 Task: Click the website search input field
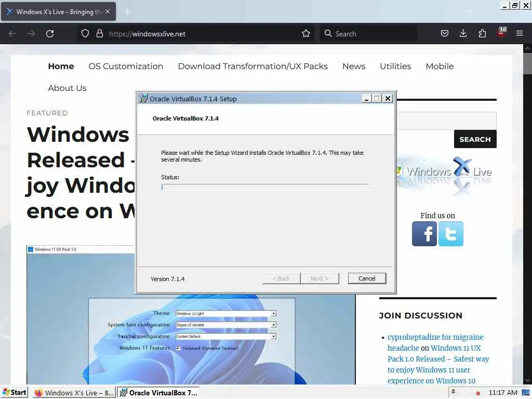[446, 121]
